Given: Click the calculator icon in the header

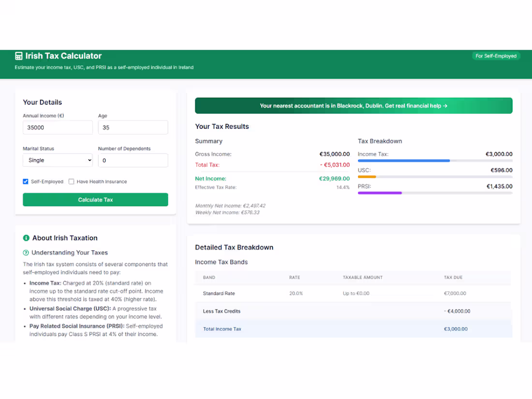Looking at the screenshot, I should pos(18,56).
